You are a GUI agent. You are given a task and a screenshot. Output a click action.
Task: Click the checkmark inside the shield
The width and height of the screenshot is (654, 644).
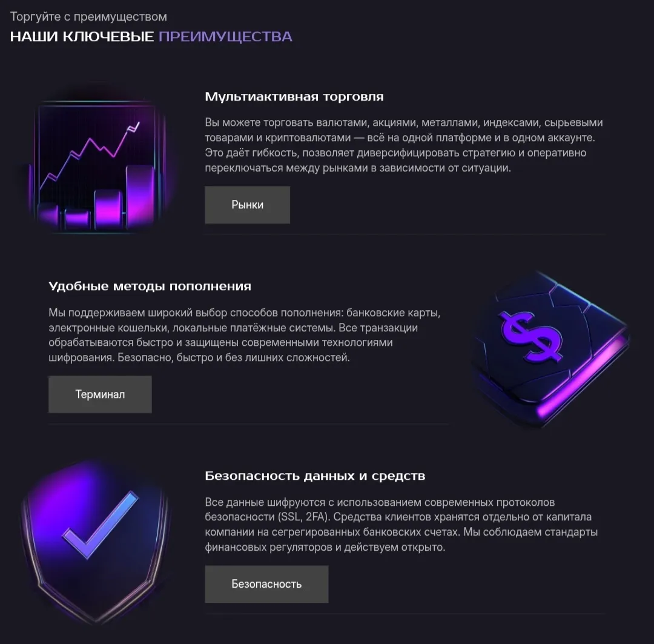pyautogui.click(x=100, y=525)
